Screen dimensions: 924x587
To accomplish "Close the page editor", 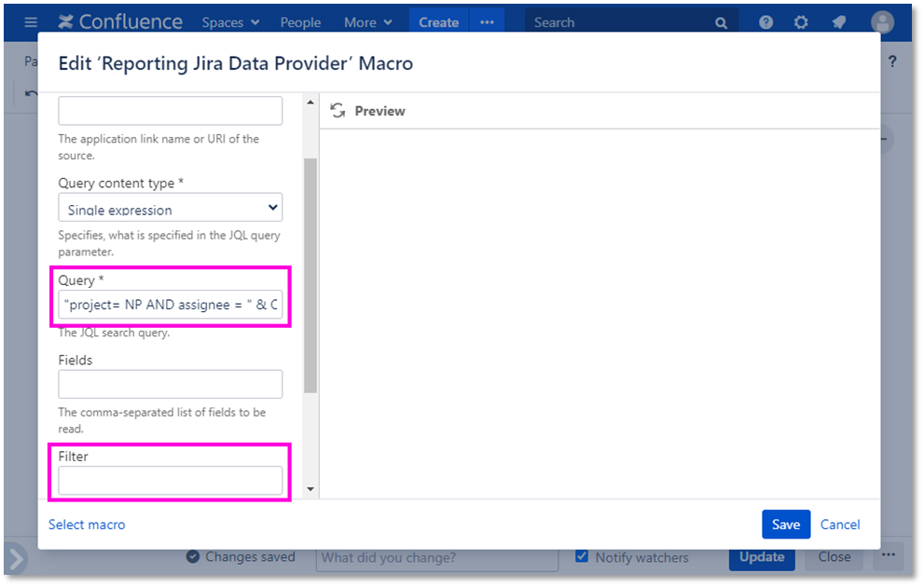I will click(x=834, y=557).
